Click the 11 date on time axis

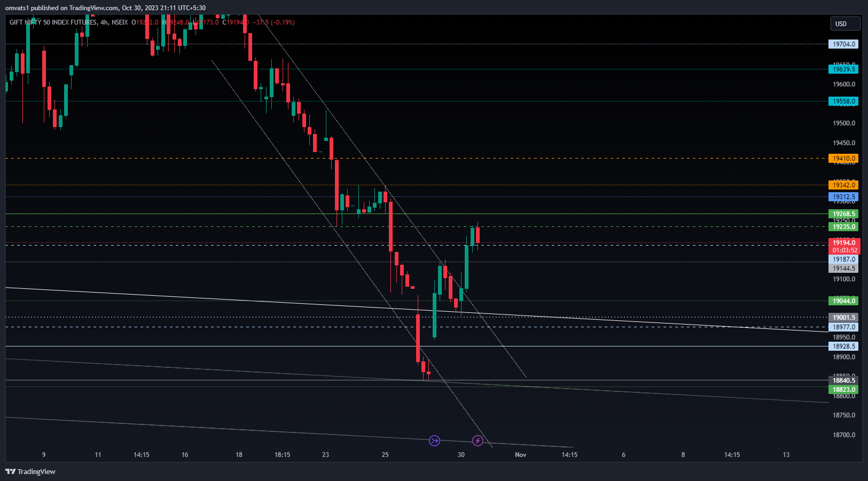coord(98,455)
